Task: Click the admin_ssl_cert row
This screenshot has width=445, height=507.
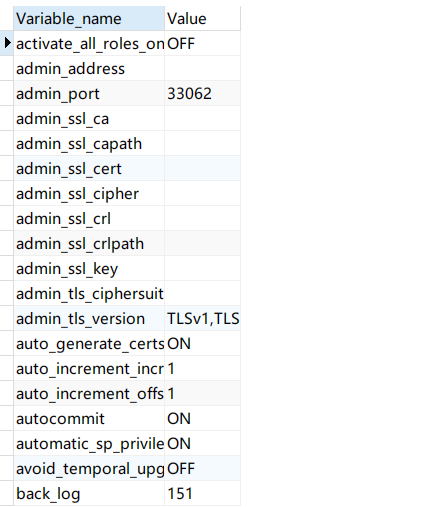Action: coord(127,168)
